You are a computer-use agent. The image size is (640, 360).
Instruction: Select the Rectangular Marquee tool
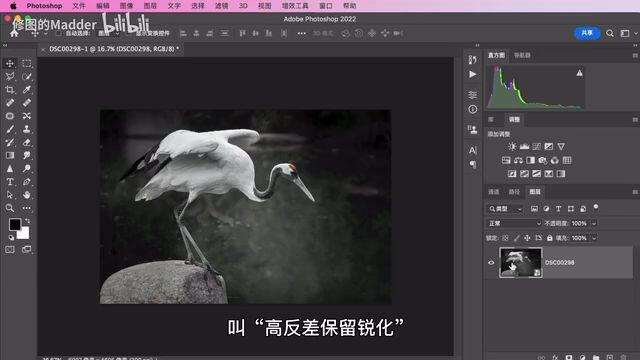(27, 63)
